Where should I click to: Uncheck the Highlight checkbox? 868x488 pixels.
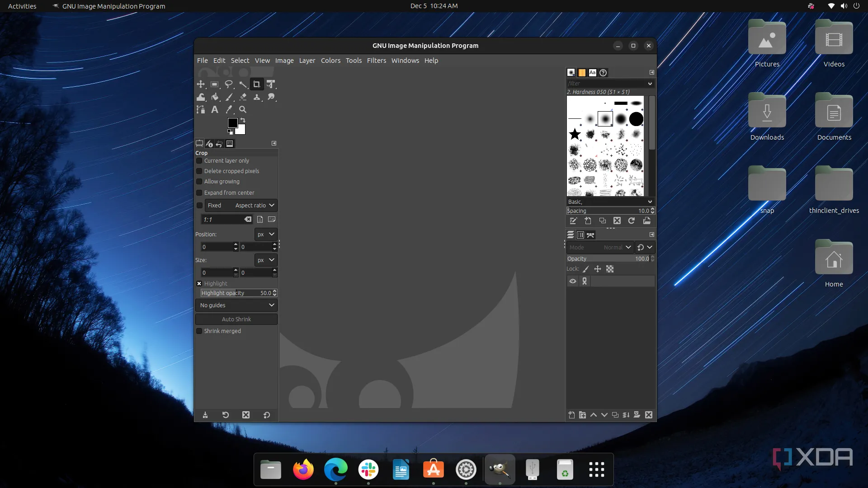199,284
